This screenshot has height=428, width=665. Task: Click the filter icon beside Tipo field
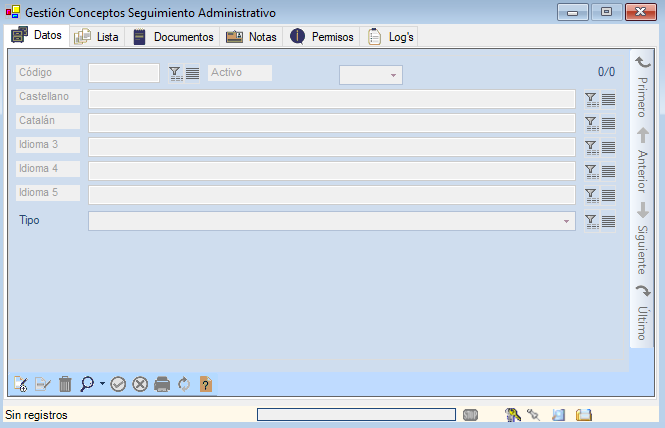click(x=591, y=221)
